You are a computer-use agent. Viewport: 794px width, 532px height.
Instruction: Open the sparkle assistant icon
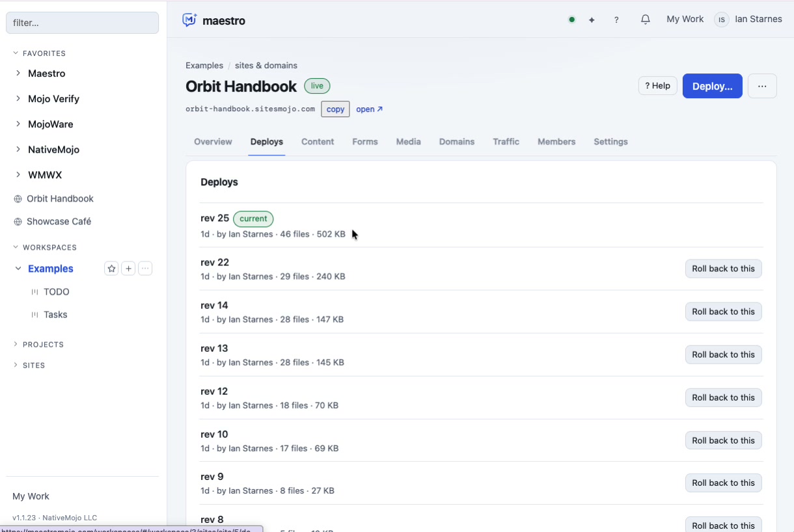pyautogui.click(x=592, y=20)
